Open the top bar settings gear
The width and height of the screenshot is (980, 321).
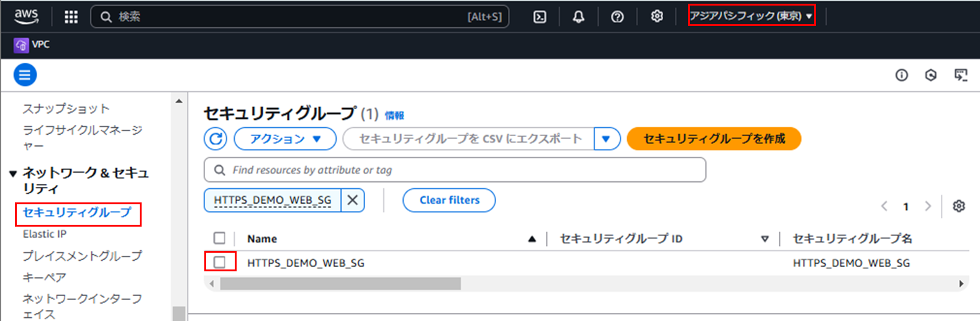[x=657, y=16]
